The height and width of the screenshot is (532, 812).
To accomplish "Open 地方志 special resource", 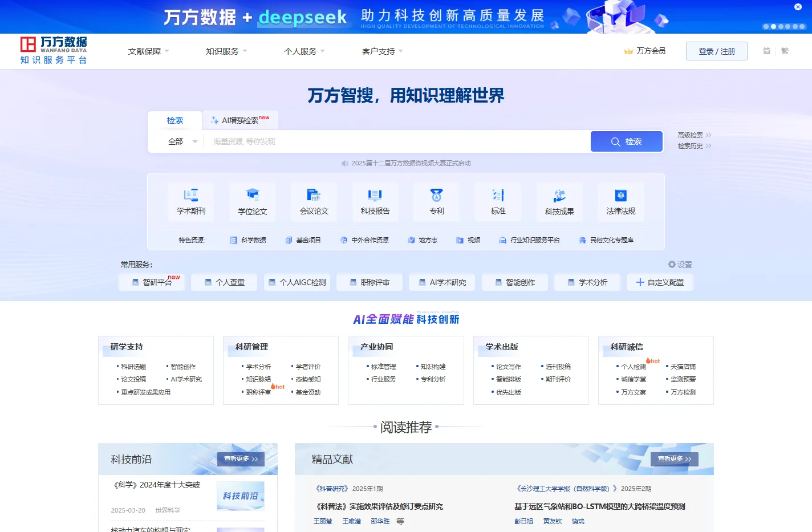I will [423, 240].
